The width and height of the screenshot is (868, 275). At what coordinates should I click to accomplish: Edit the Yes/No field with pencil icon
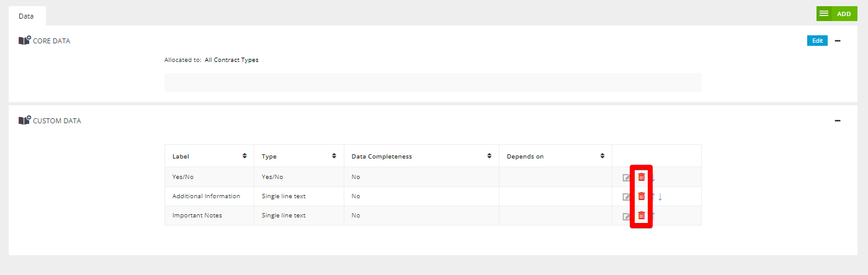(x=627, y=178)
